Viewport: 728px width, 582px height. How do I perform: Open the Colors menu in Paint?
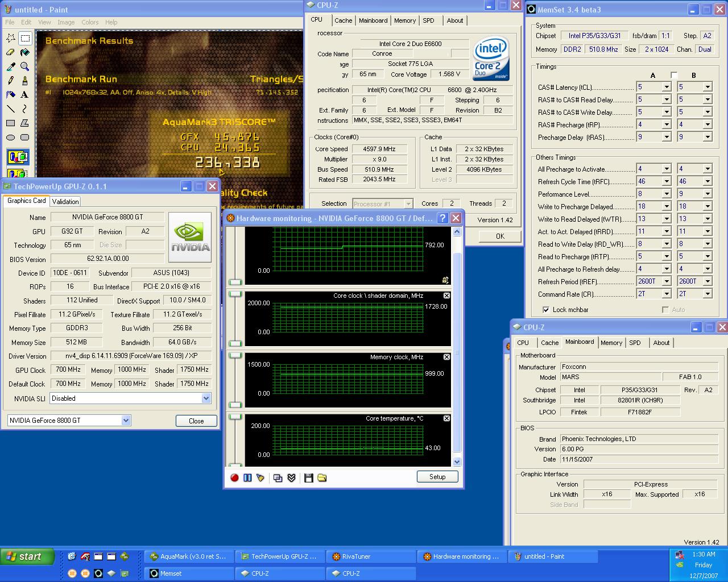tap(90, 22)
